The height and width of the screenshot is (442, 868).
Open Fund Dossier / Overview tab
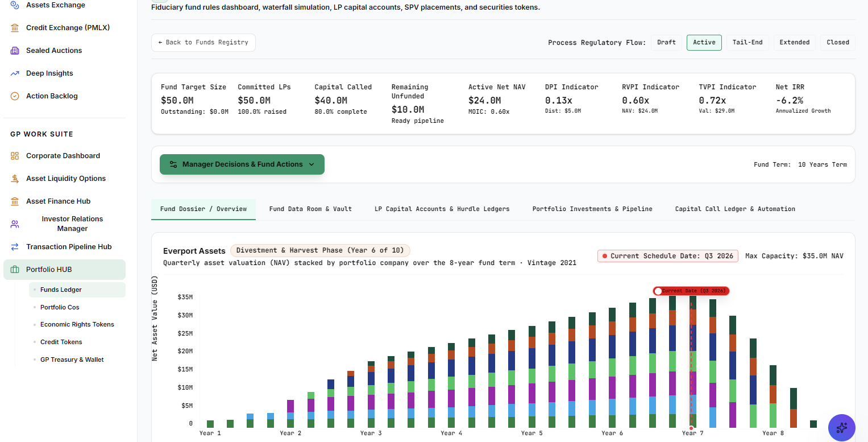(x=203, y=209)
